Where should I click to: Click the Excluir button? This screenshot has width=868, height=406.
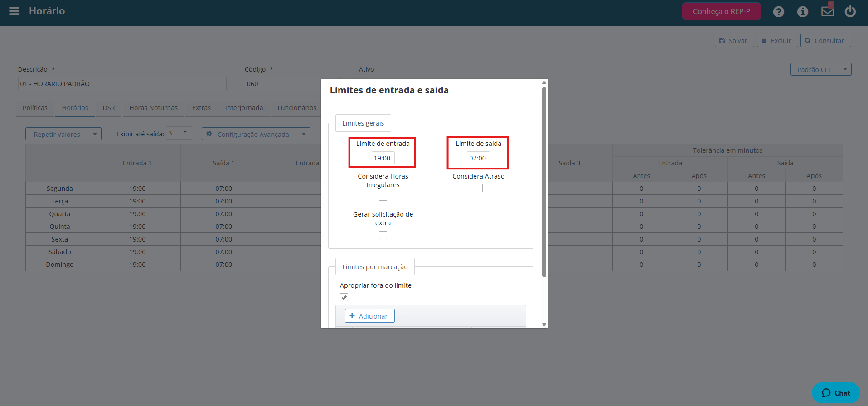[x=777, y=40]
